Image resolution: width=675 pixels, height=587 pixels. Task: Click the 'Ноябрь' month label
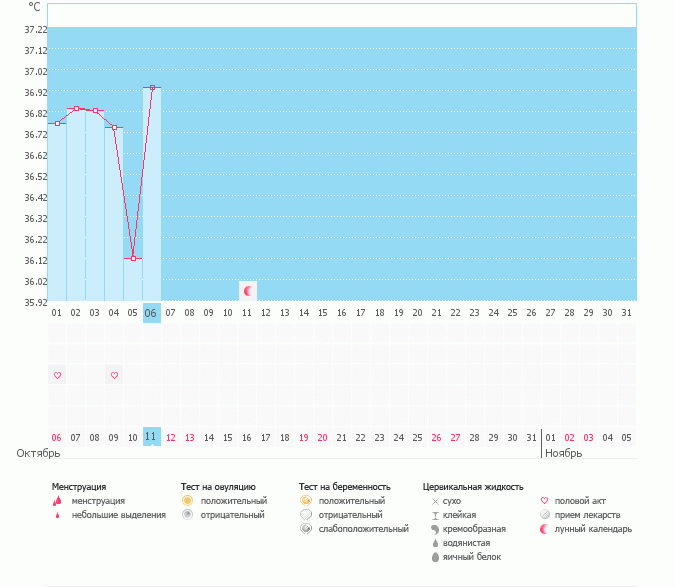(564, 454)
